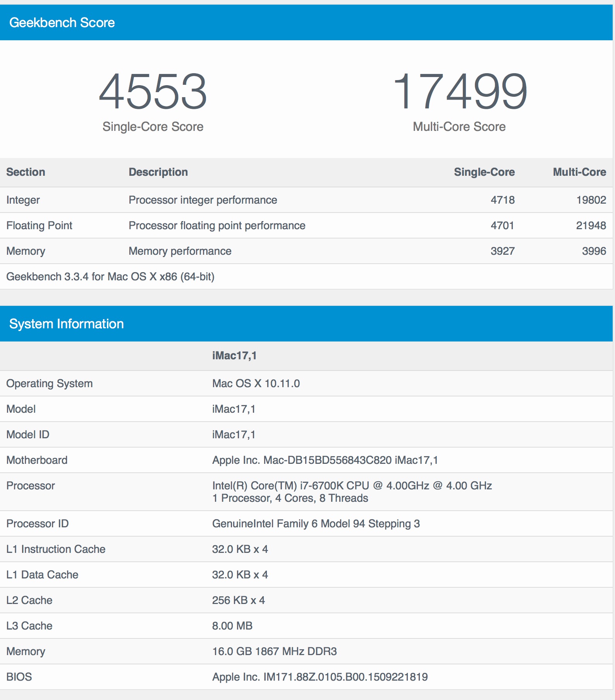The height and width of the screenshot is (700, 615).
Task: Click the 'Multi-Core' column header
Action: [x=579, y=172]
